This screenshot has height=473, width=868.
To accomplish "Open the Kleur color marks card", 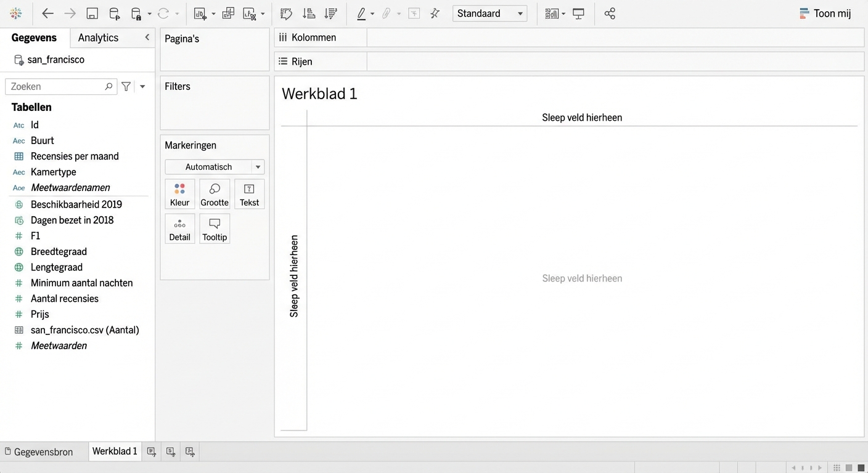I will [179, 195].
